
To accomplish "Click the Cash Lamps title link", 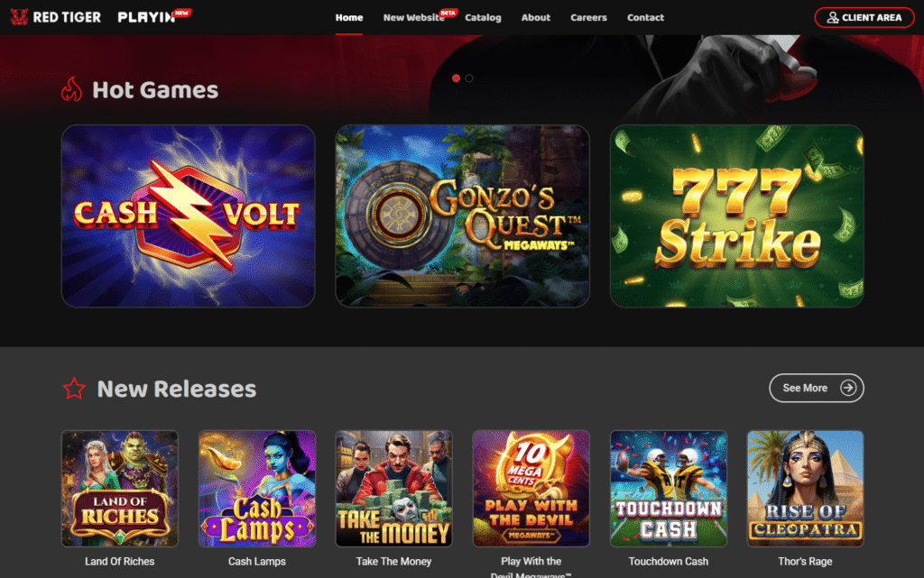I will coord(257,562).
